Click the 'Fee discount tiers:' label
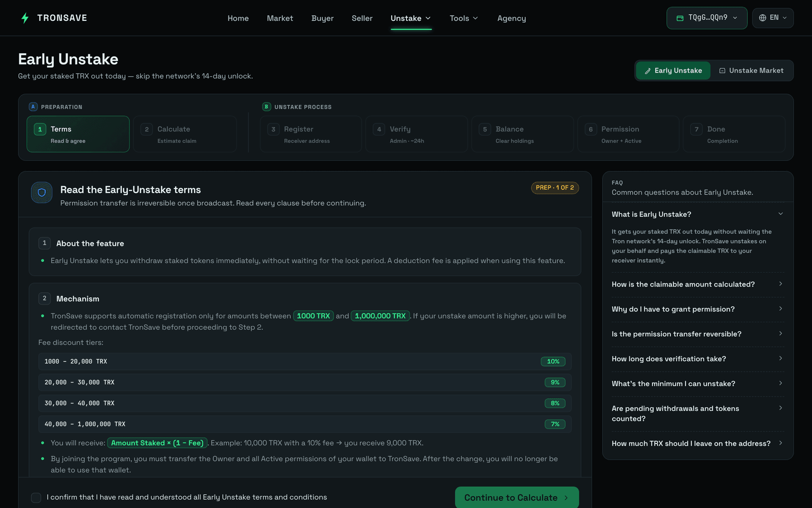Viewport: 812px width, 508px height. (71, 343)
